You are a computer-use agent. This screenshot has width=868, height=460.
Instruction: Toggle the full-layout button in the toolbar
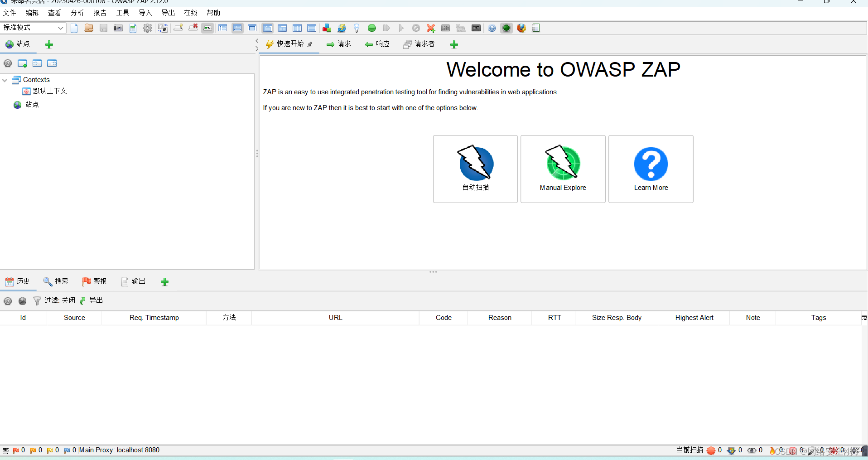click(x=252, y=28)
